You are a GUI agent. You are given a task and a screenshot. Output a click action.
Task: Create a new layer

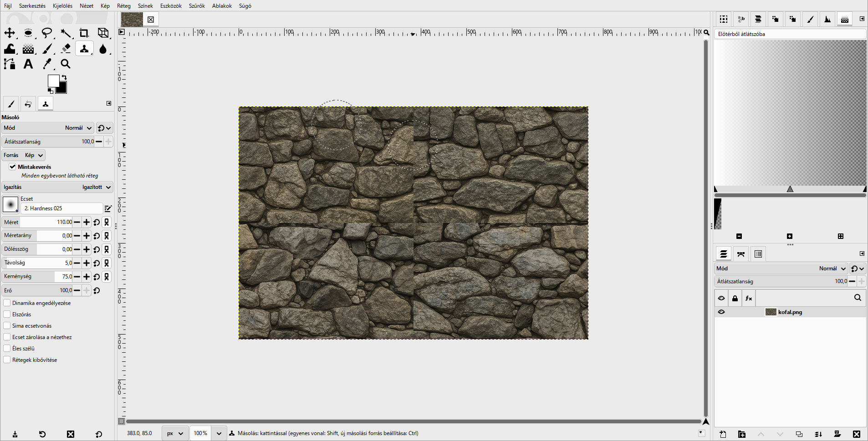[723, 434]
